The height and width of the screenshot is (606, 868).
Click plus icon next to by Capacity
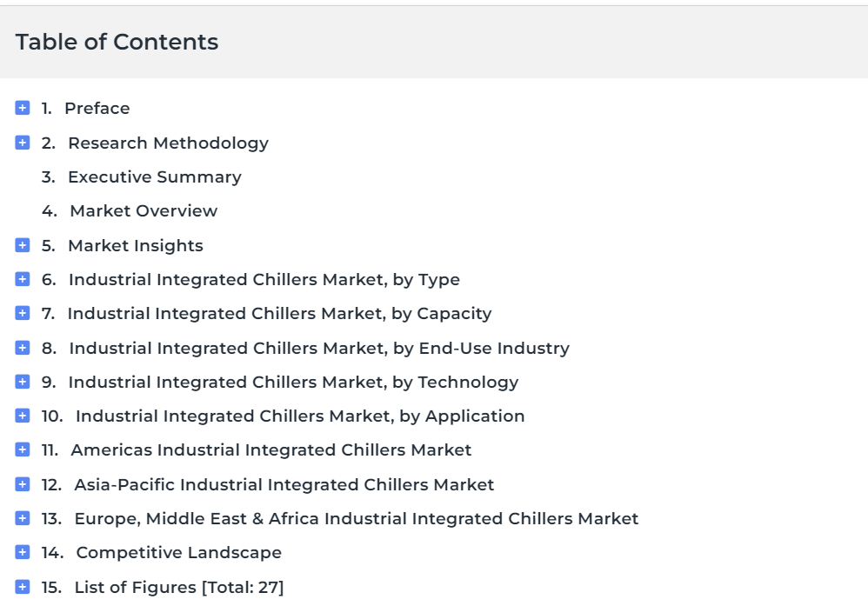pyautogui.click(x=22, y=313)
